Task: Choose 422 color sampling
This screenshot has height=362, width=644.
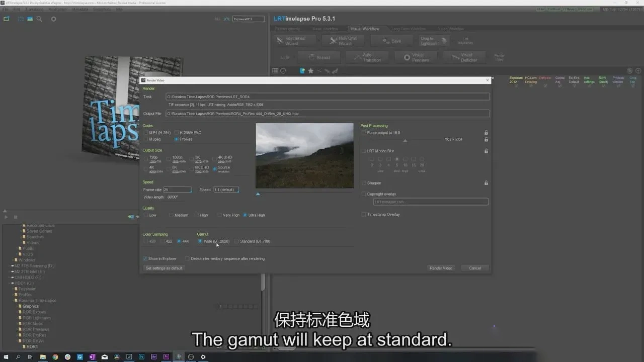Action: 166,241
